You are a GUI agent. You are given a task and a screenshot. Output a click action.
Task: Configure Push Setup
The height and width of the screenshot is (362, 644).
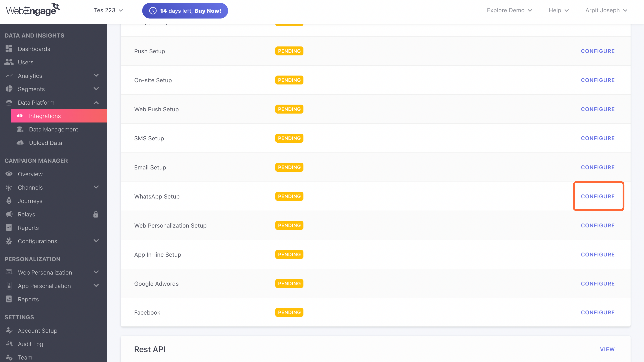[597, 51]
